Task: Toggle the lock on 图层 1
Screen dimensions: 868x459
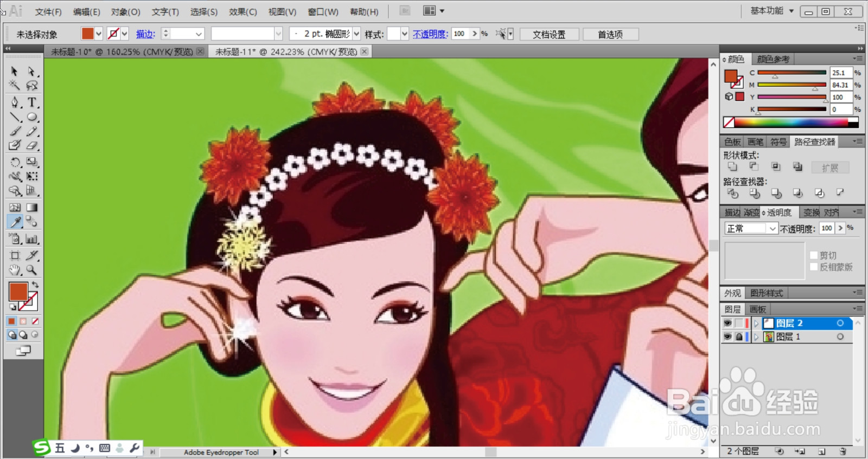Action: (739, 337)
